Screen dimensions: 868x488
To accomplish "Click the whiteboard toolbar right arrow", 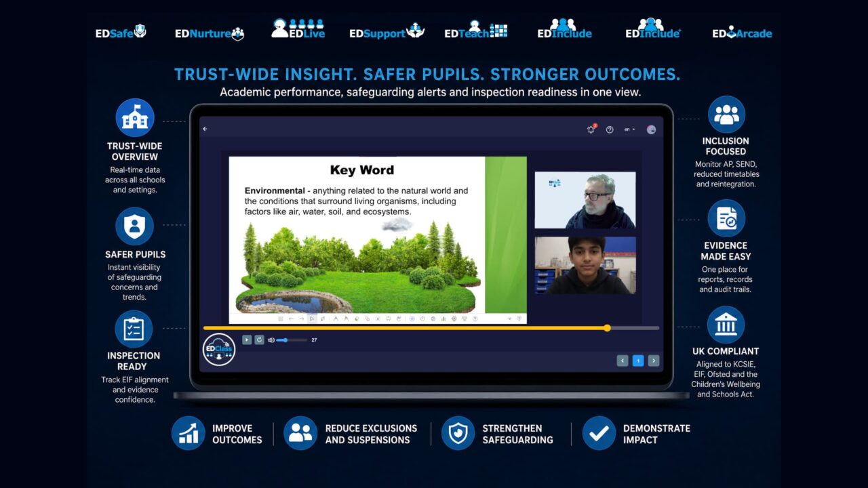I will [x=302, y=319].
